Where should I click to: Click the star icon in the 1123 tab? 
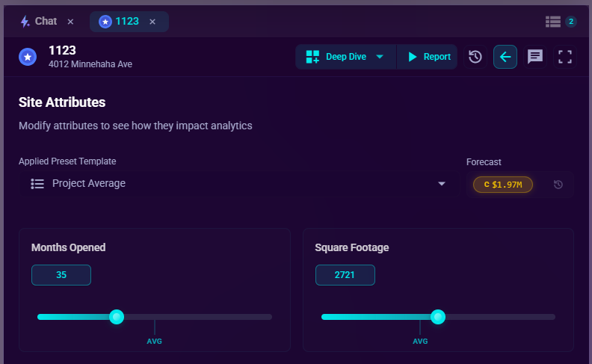105,22
